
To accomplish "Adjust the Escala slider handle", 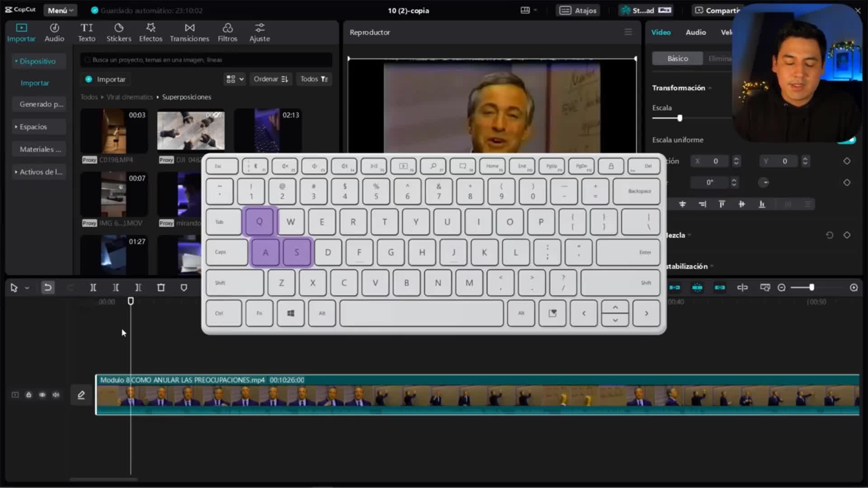I will coord(679,118).
